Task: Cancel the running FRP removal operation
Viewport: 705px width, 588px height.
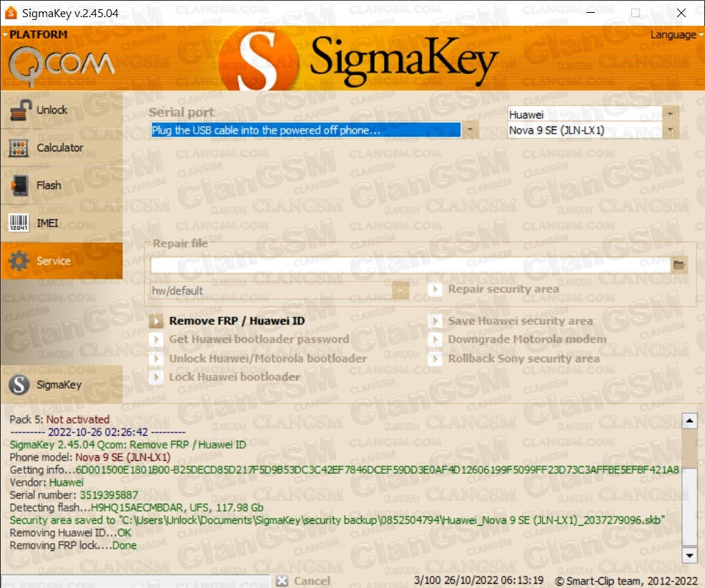Action: point(304,580)
